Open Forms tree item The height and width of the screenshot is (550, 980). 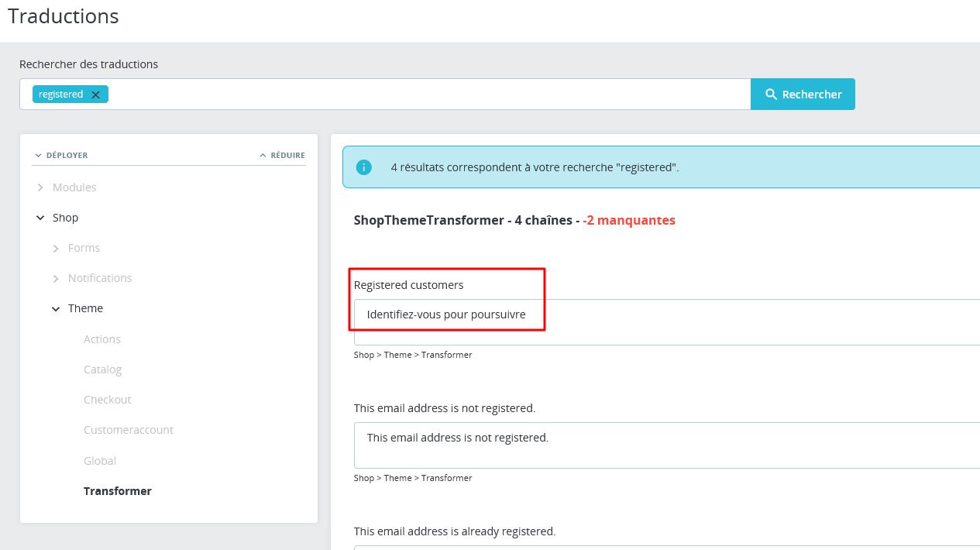tap(84, 248)
